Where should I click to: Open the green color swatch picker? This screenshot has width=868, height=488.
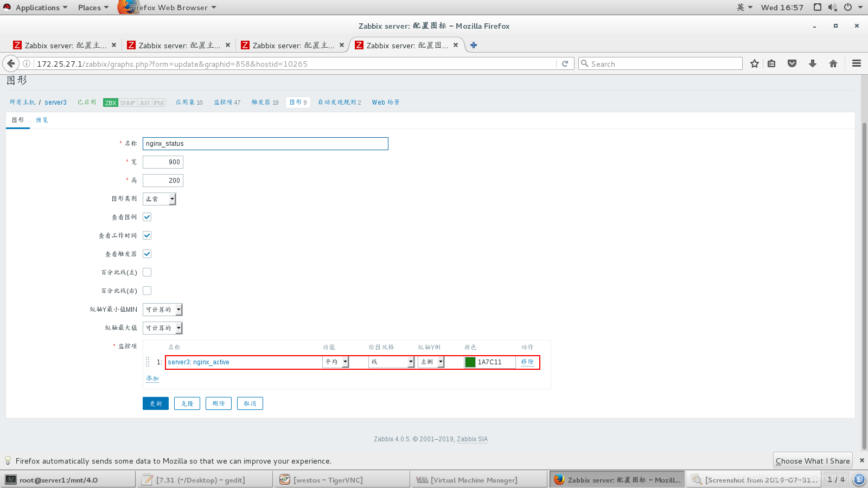tap(470, 362)
